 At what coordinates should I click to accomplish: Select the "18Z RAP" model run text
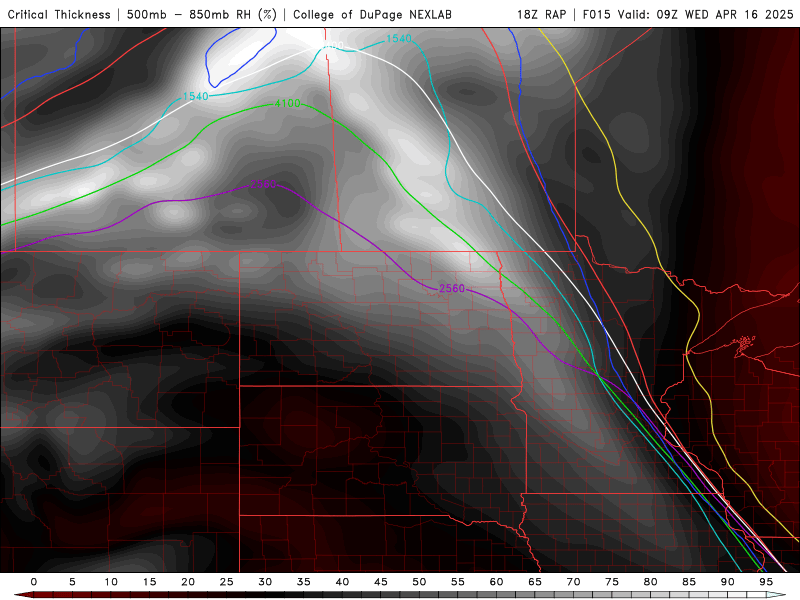tap(542, 15)
